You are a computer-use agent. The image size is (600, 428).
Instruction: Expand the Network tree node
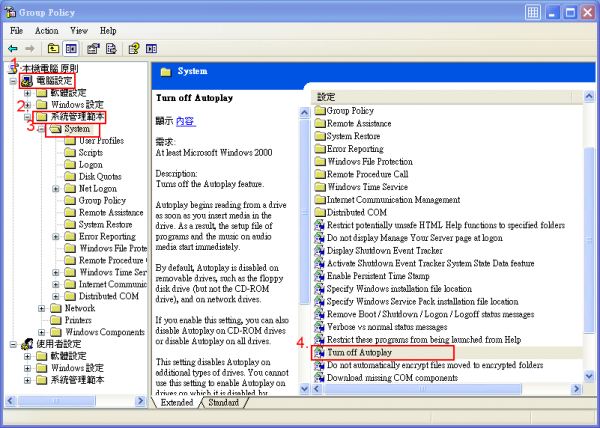[x=42, y=308]
